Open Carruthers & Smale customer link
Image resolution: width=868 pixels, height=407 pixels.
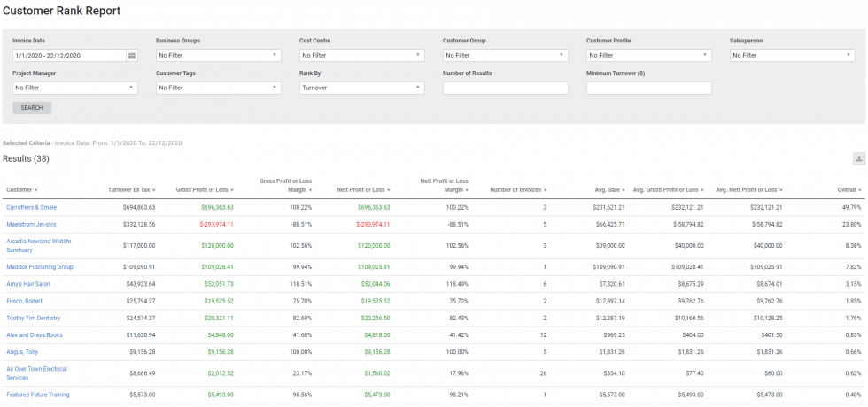(x=31, y=207)
